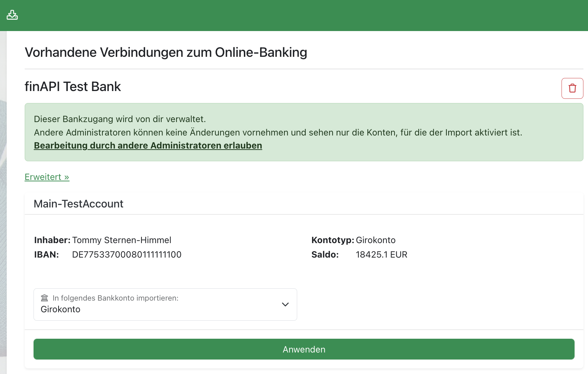Click the Saldo value 18425.1 EUR
This screenshot has width=588, height=374.
click(382, 255)
